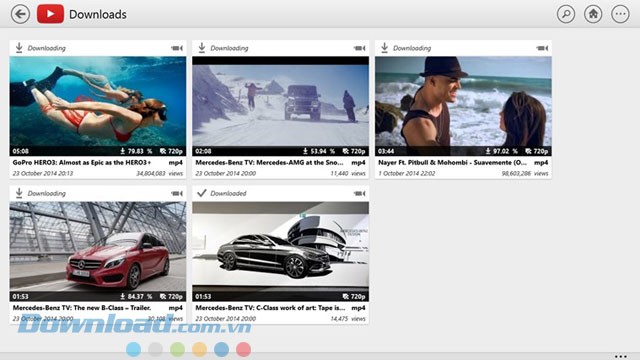Click the 03:44 duration label

(x=386, y=151)
